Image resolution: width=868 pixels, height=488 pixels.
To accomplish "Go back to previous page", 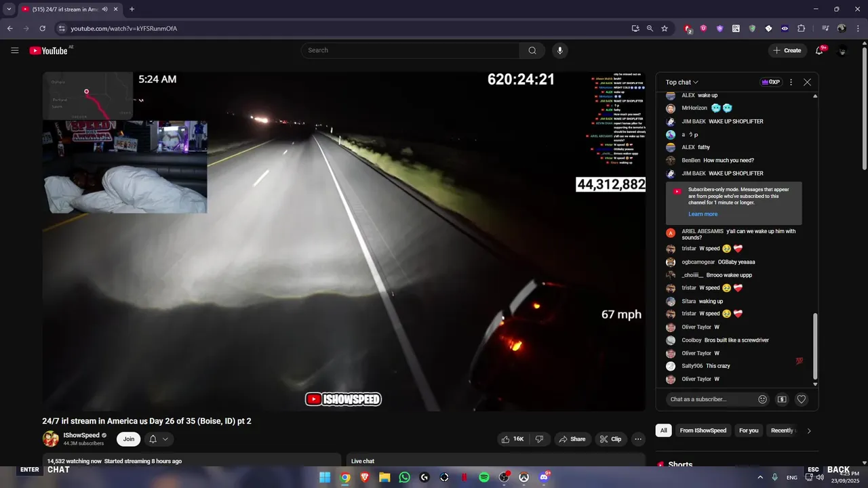I will [9, 28].
